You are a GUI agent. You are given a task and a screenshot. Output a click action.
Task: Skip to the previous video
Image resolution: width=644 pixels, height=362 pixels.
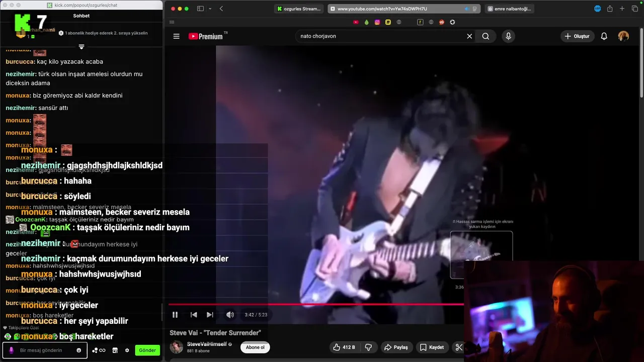(x=194, y=315)
